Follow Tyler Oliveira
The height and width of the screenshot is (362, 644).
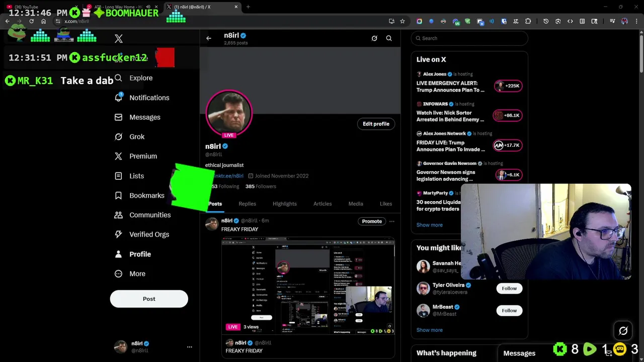pyautogui.click(x=509, y=289)
